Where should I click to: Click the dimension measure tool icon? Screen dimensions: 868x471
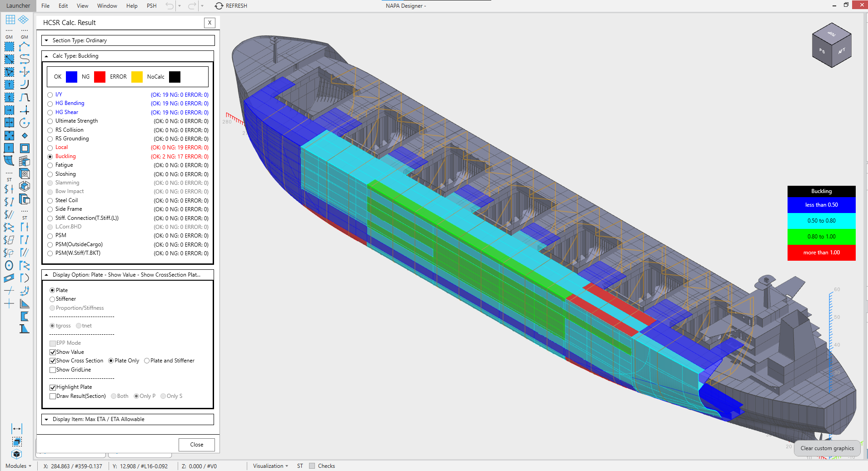point(17,429)
